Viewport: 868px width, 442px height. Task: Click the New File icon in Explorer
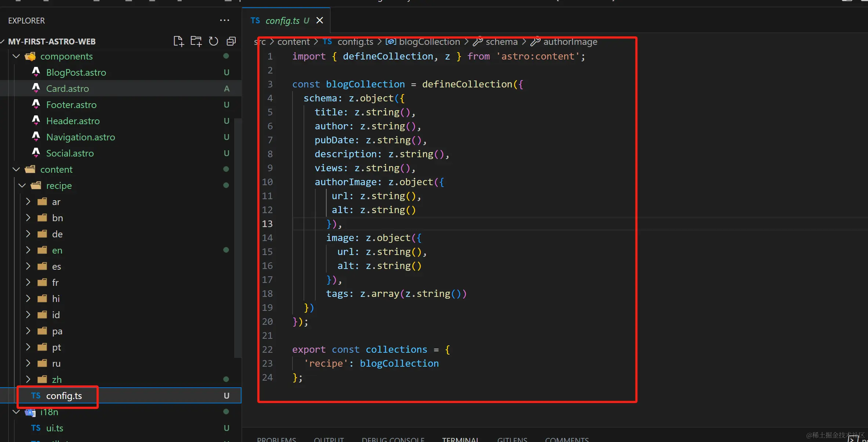[178, 41]
